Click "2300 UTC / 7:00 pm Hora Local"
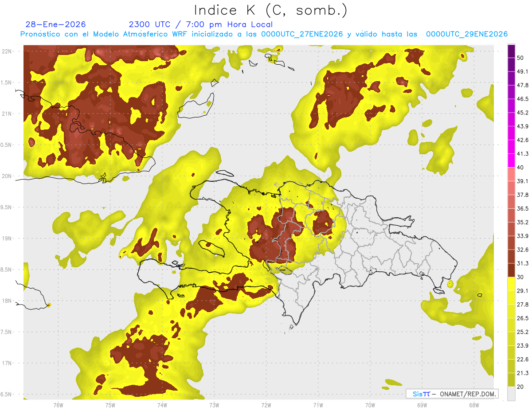The height and width of the screenshot is (411, 532). pos(200,24)
